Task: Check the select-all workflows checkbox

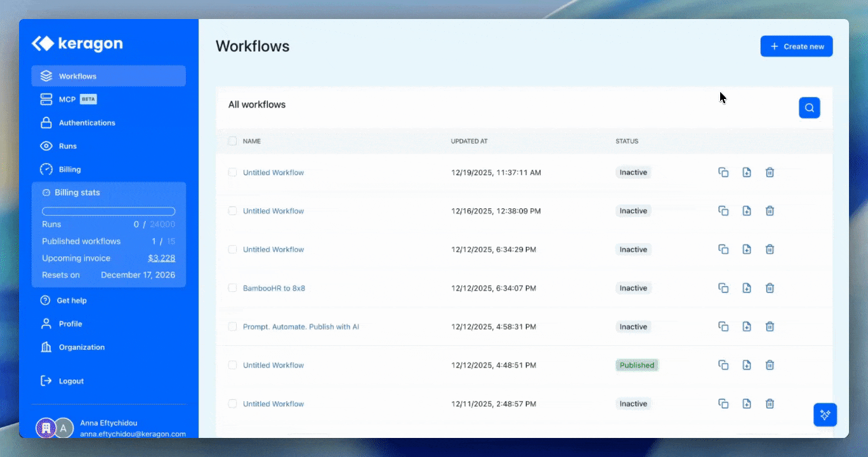Action: (232, 141)
